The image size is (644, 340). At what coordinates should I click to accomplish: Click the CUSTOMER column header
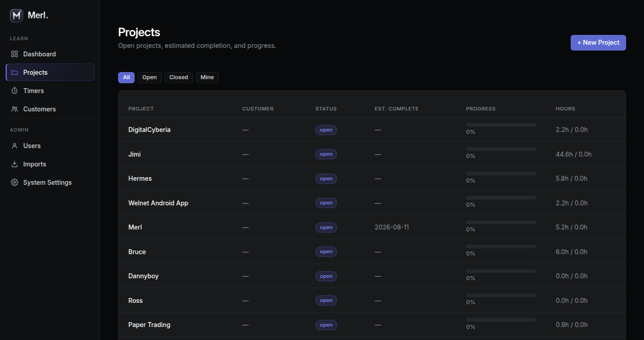click(x=258, y=109)
